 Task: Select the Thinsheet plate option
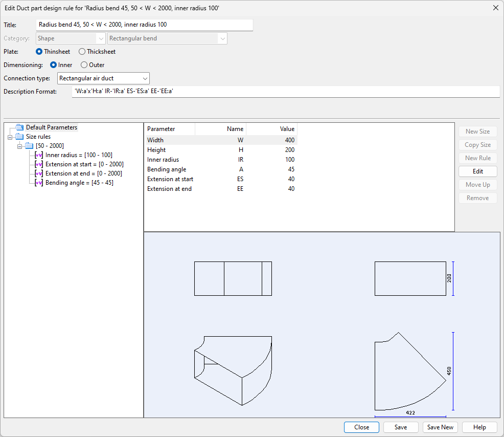pyautogui.click(x=39, y=52)
